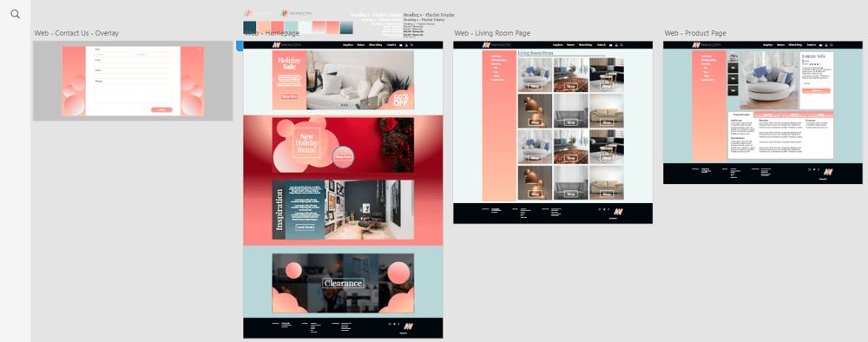Click the search icon in the Living Room Page header
The image size is (868, 342).
click(x=621, y=45)
